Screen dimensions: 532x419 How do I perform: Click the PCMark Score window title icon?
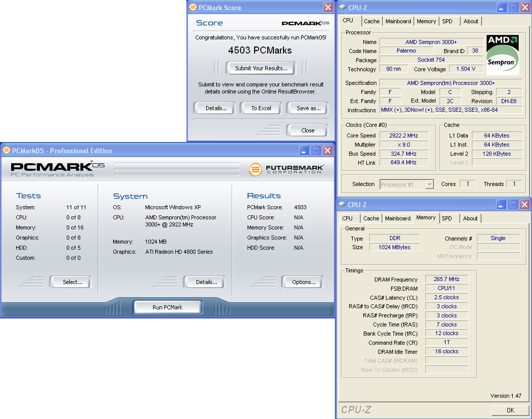193,7
